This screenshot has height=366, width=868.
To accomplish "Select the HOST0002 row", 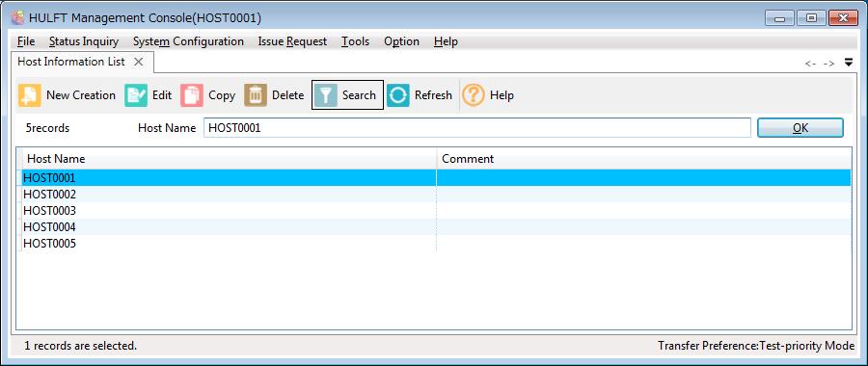I will pos(436,195).
